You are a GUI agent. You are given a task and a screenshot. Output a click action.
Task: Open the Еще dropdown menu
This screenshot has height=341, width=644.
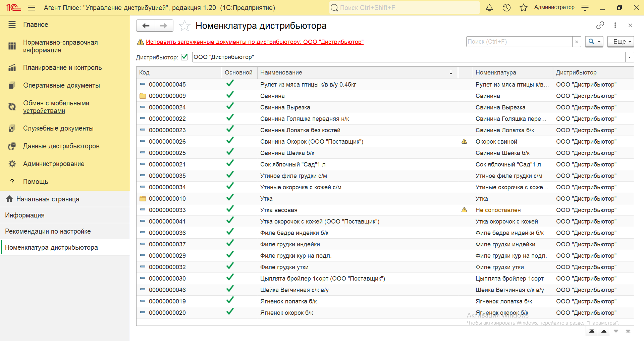coord(621,42)
